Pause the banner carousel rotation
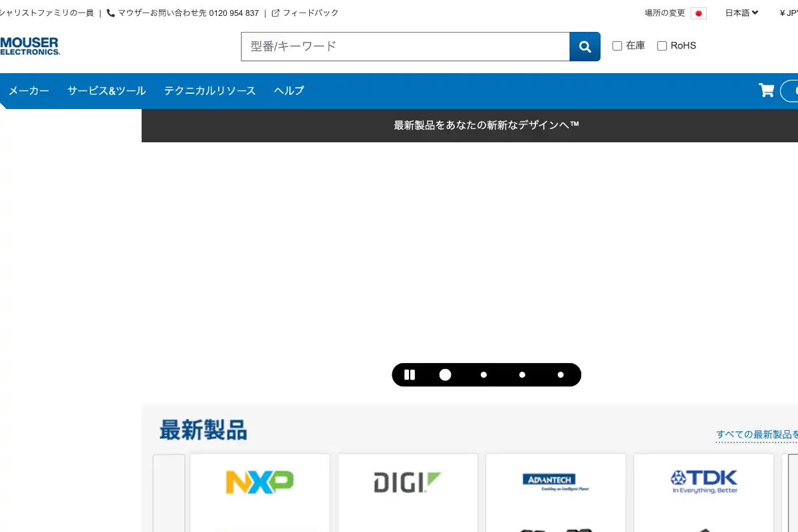The width and height of the screenshot is (798, 532). tap(409, 374)
